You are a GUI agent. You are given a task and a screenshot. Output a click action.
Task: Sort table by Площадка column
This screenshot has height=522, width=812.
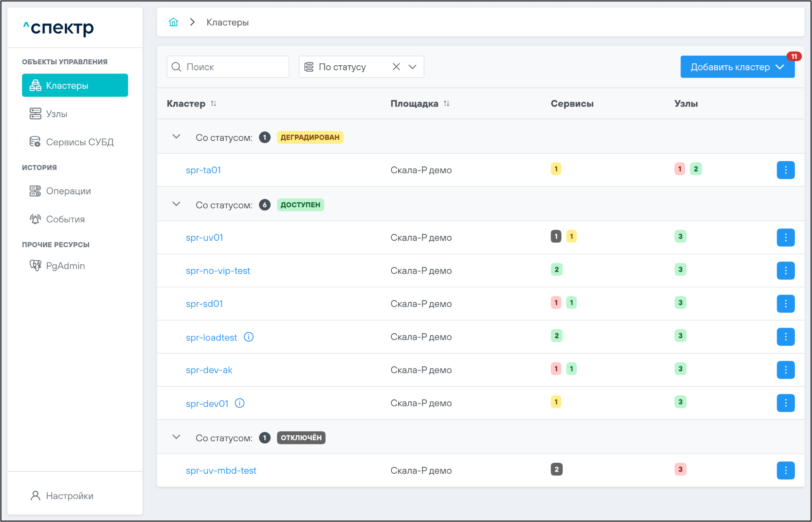[446, 103]
